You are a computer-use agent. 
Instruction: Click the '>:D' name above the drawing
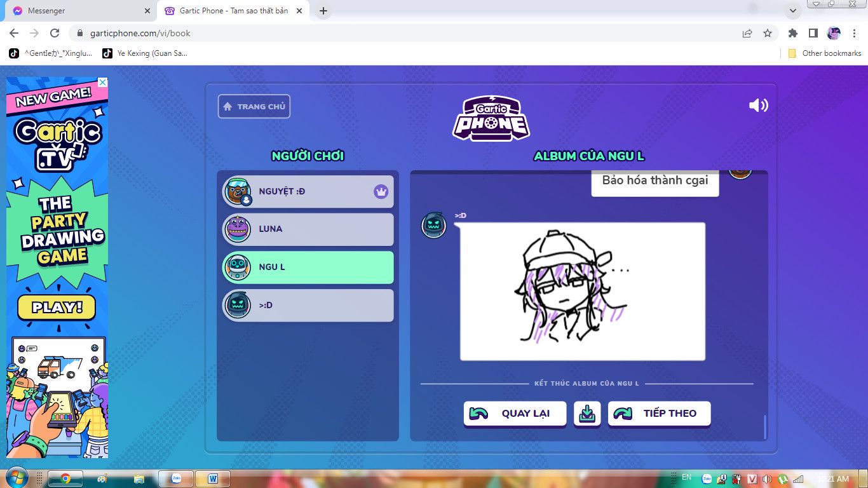pyautogui.click(x=461, y=216)
